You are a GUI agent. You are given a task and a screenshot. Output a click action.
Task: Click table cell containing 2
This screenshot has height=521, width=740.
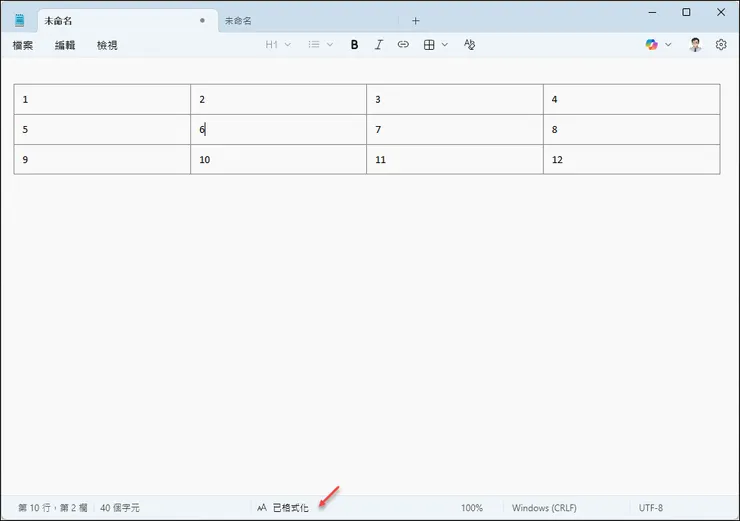278,100
